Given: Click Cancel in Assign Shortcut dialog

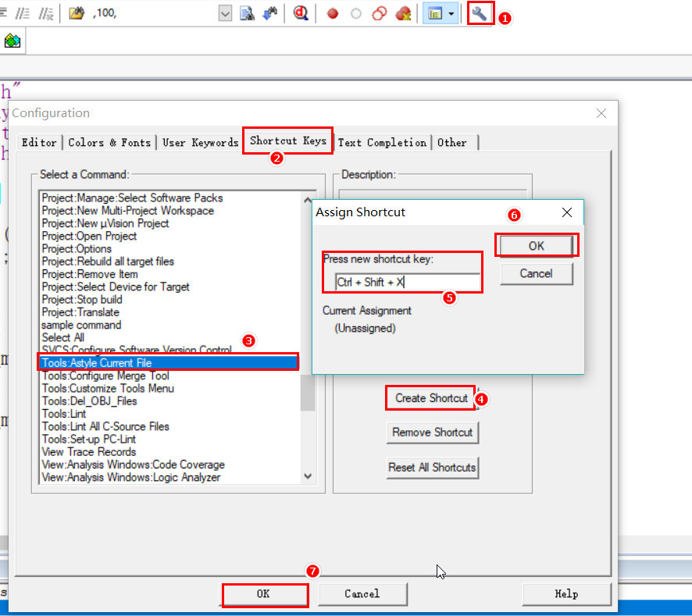Looking at the screenshot, I should [x=537, y=273].
